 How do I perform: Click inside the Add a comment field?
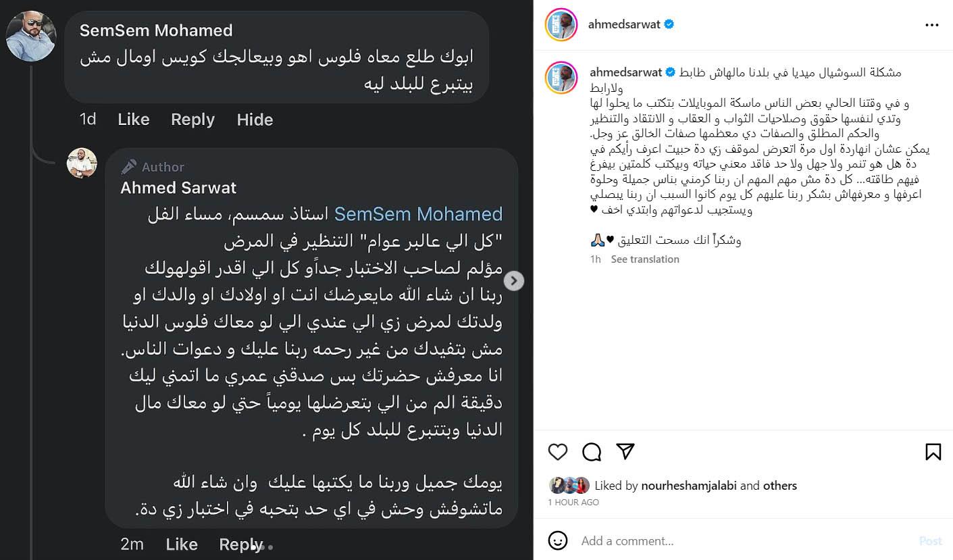pyautogui.click(x=675, y=540)
